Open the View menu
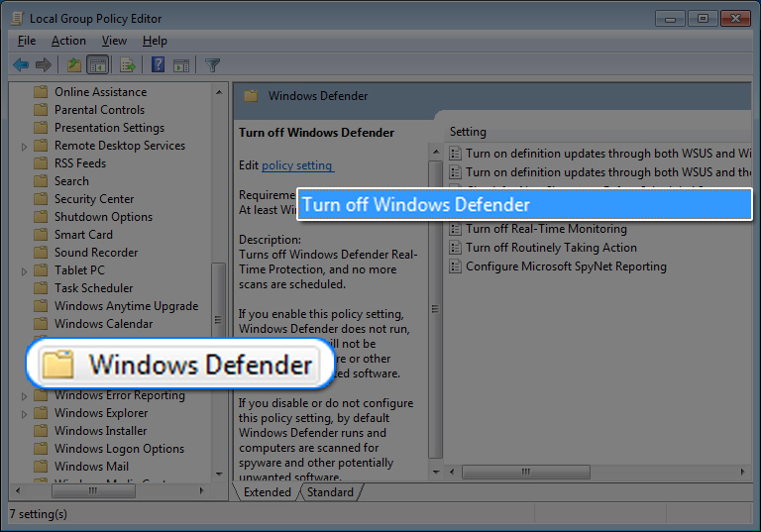 (114, 41)
